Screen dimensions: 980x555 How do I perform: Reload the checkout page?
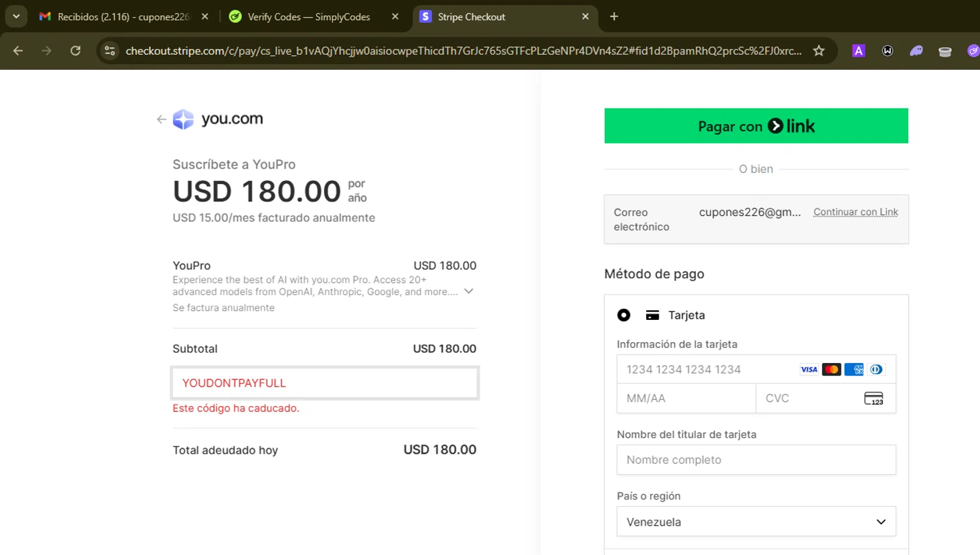pyautogui.click(x=76, y=51)
